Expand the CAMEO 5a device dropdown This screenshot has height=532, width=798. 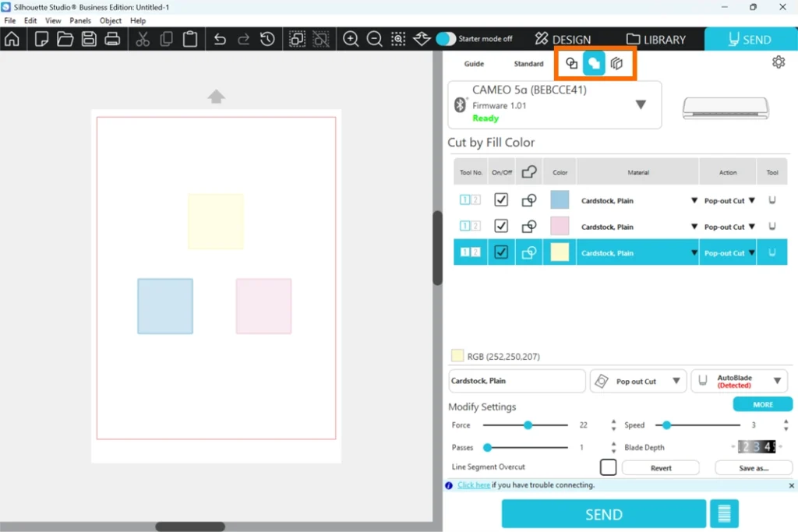pyautogui.click(x=641, y=104)
